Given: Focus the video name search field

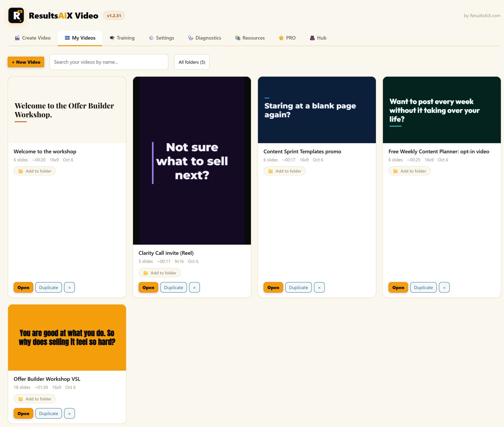Looking at the screenshot, I should point(109,62).
